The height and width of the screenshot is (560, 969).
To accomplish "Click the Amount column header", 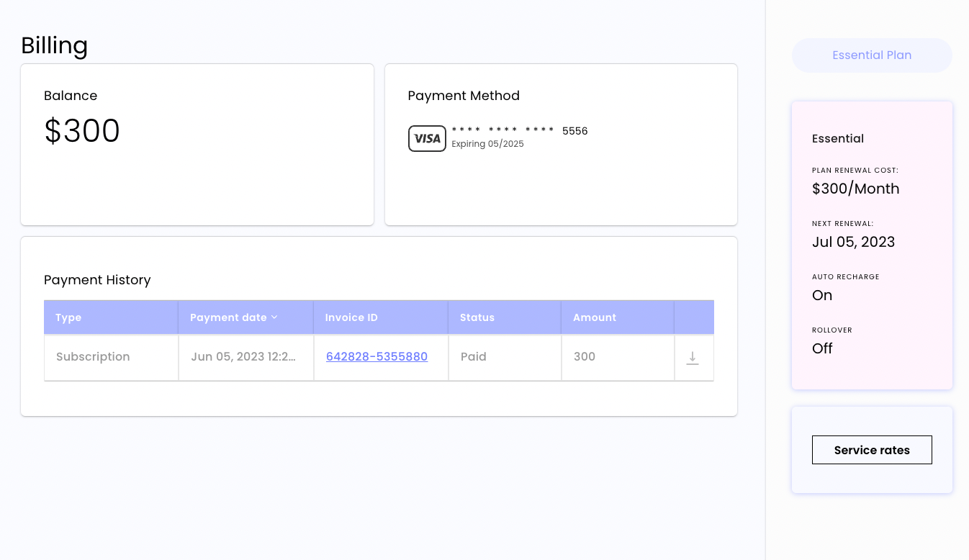I will tap(595, 317).
